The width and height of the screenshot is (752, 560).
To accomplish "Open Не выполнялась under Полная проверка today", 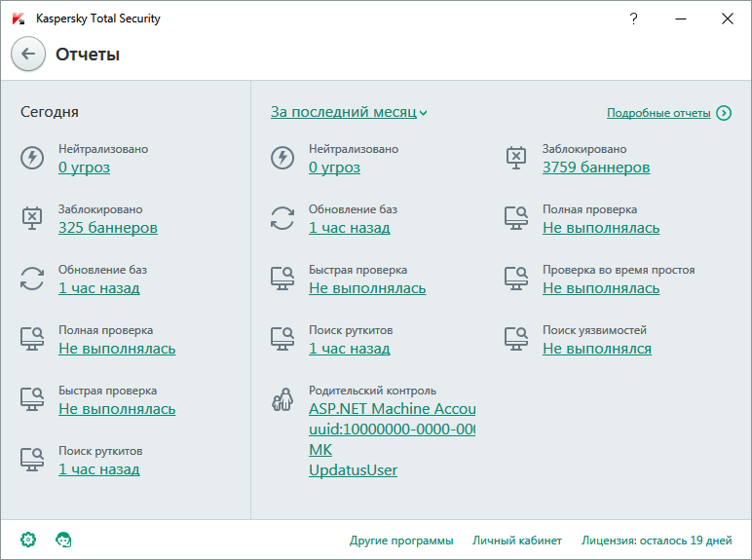I will click(x=117, y=349).
